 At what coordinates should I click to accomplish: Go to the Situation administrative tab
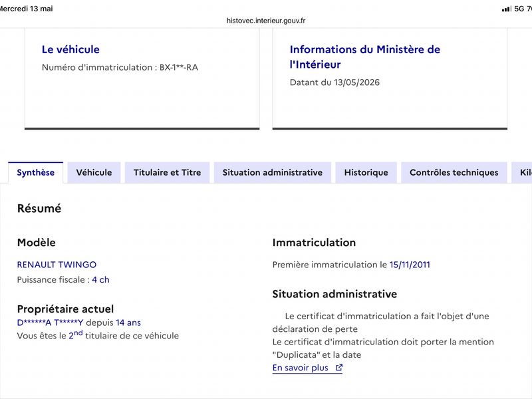[273, 173]
